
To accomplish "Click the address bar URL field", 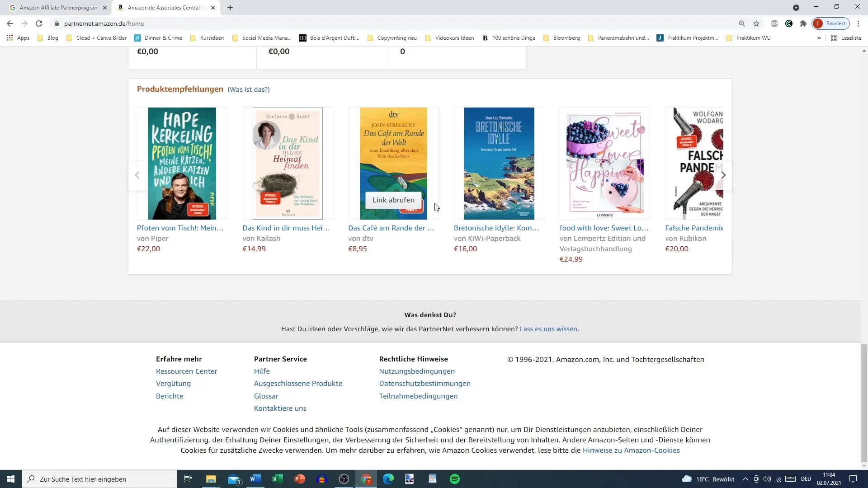I will [x=393, y=23].
